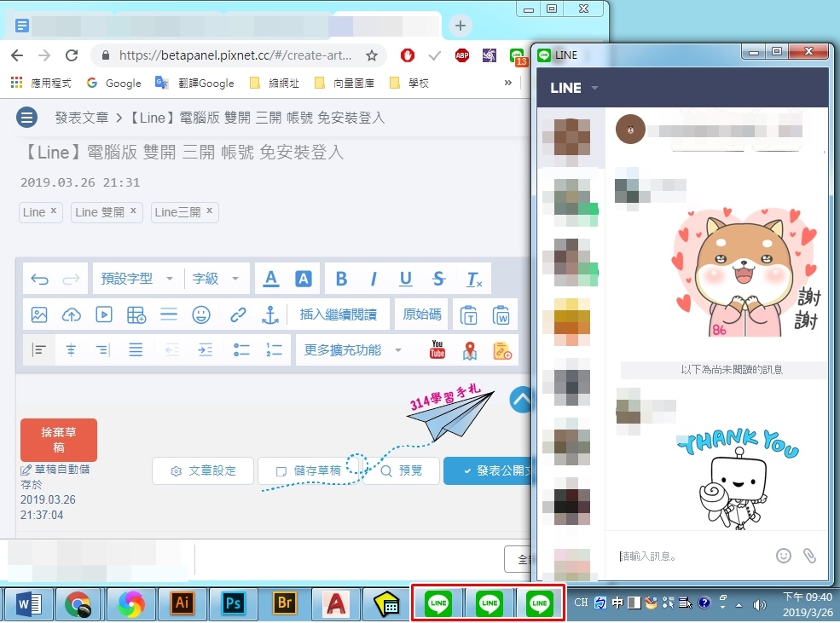This screenshot has width=840, height=623.
Task: Toggle bulleted list
Action: (x=241, y=350)
